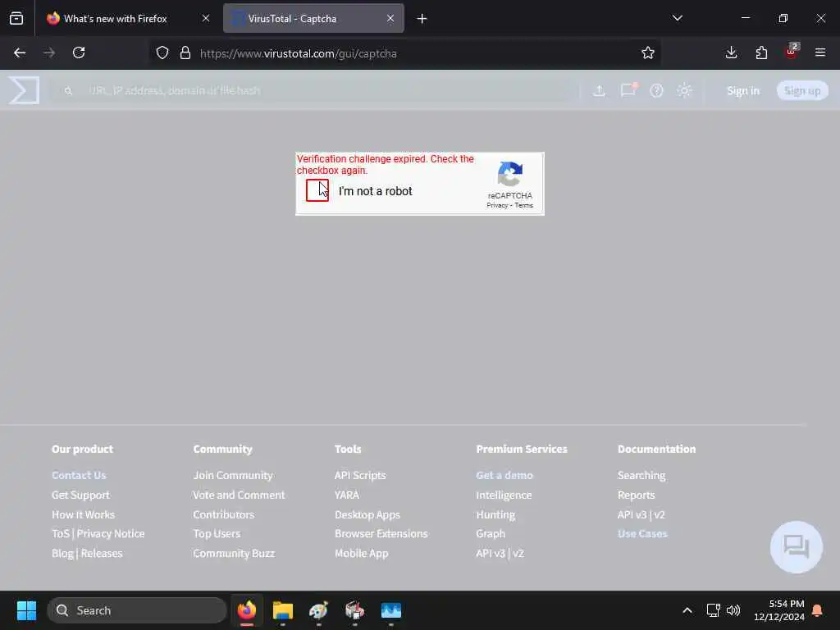
Task: Click the red extension icon with badge
Action: coord(792,52)
